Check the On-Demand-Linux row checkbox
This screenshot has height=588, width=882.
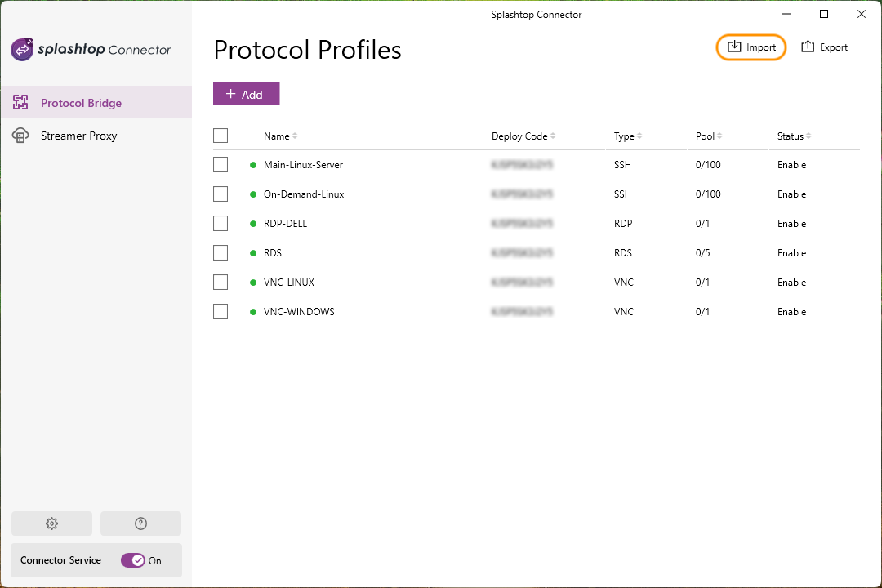(220, 194)
